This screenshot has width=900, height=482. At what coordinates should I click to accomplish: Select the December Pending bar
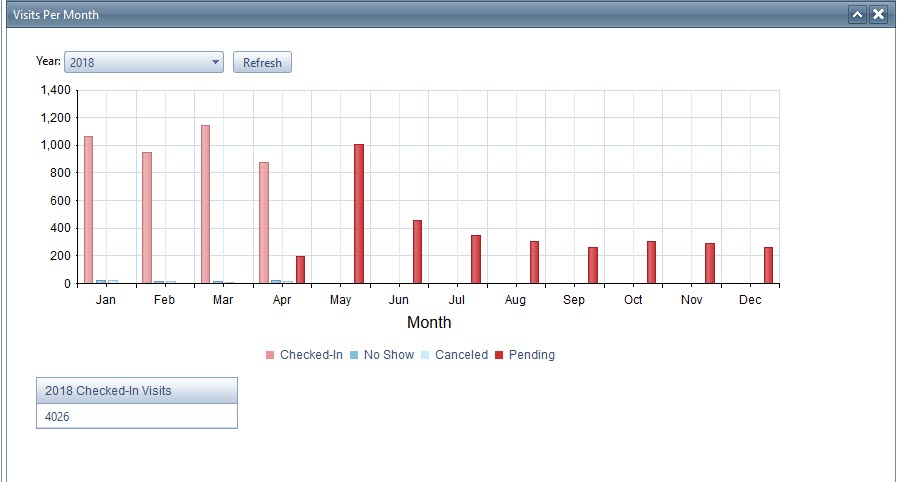[769, 266]
